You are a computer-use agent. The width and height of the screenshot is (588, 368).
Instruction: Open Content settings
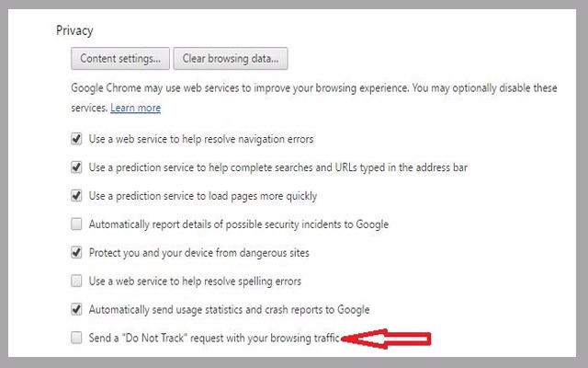tap(120, 59)
